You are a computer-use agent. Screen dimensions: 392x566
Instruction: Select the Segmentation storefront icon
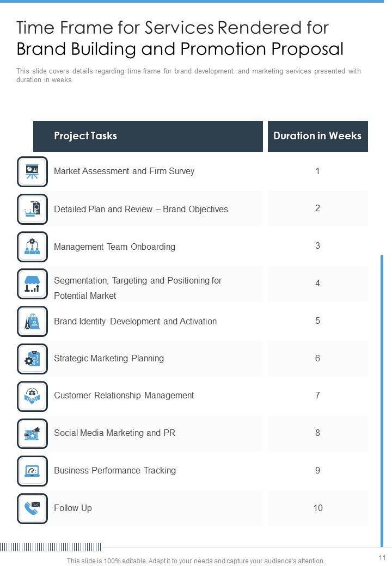(x=32, y=284)
